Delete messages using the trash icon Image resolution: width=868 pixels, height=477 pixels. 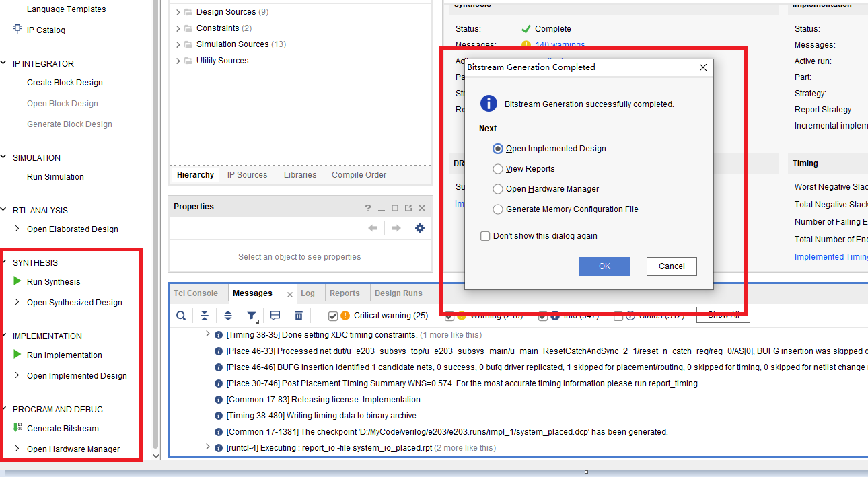pyautogui.click(x=299, y=316)
